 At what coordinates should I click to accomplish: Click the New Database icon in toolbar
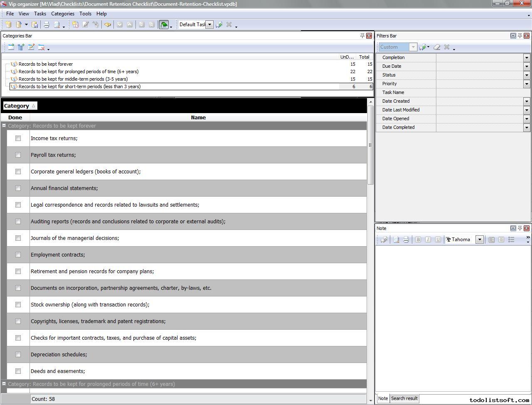(x=8, y=25)
